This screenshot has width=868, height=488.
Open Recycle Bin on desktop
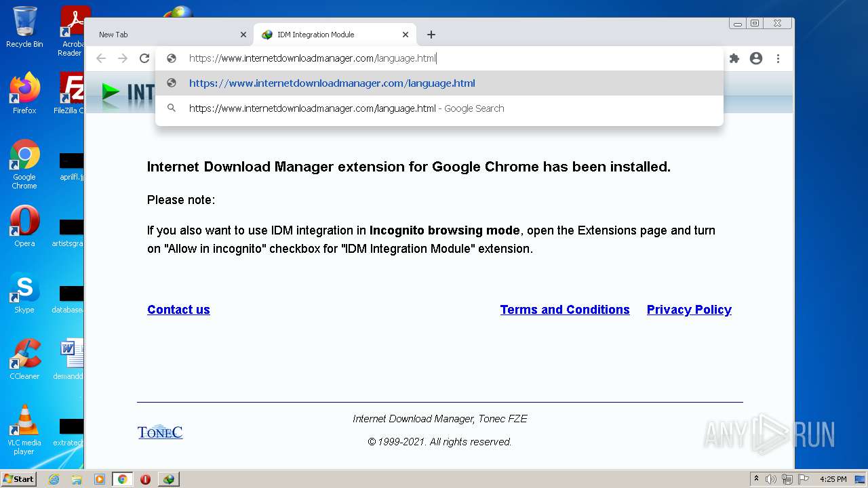click(x=24, y=27)
